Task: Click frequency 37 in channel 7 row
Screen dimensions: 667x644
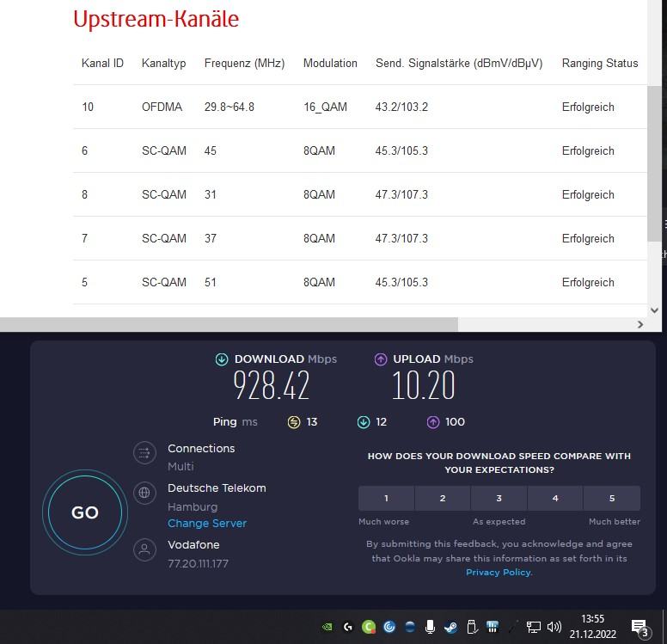Action: tap(211, 238)
